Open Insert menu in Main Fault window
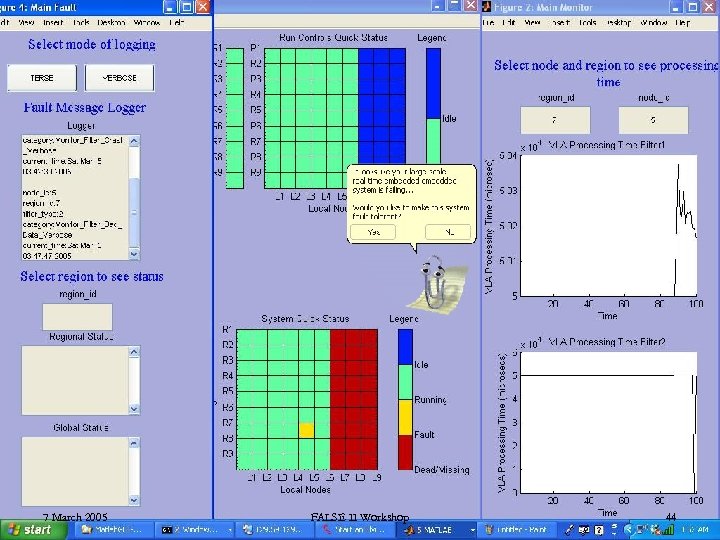The height and width of the screenshot is (540, 720). (x=53, y=22)
